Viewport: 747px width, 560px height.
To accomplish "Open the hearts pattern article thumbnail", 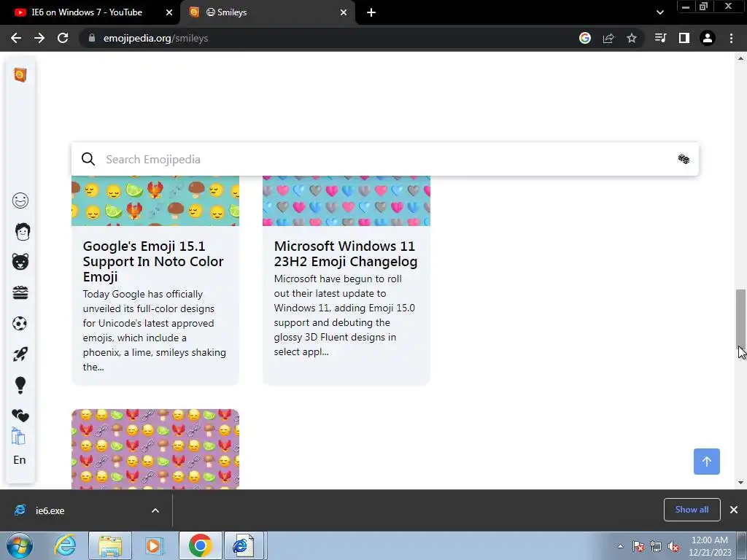I will click(347, 201).
